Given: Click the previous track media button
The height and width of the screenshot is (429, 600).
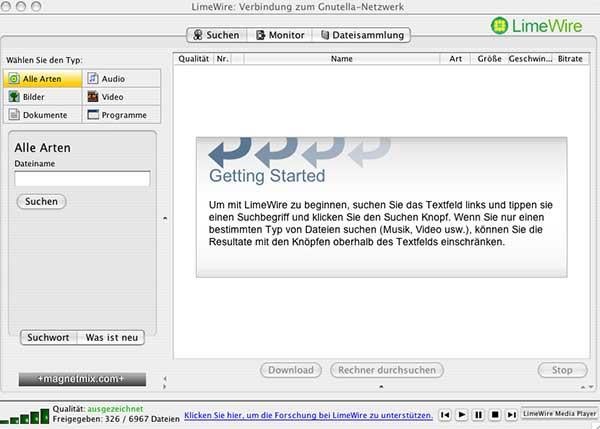Looking at the screenshot, I should coord(445,415).
